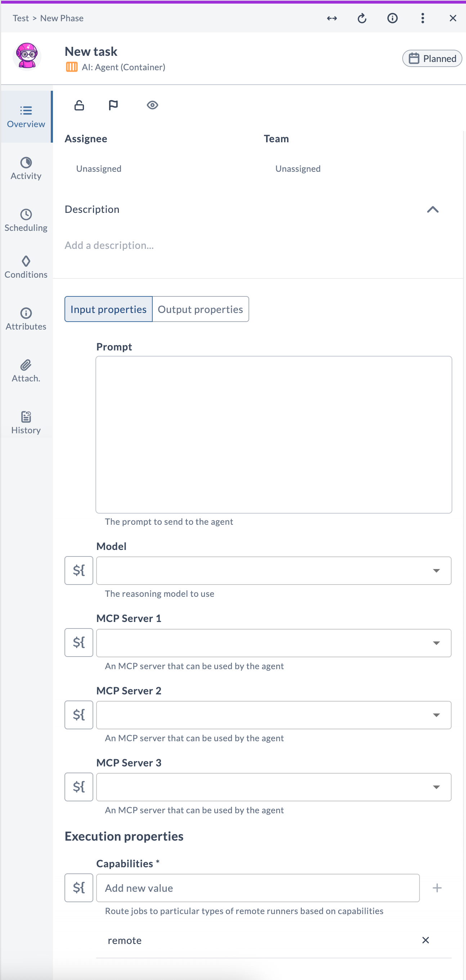
Task: Open the MCP Server 1 dropdown
Action: pos(273,643)
